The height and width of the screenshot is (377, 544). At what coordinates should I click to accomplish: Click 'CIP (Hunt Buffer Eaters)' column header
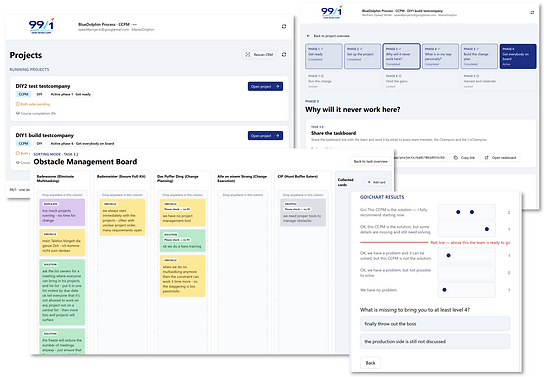coord(298,177)
